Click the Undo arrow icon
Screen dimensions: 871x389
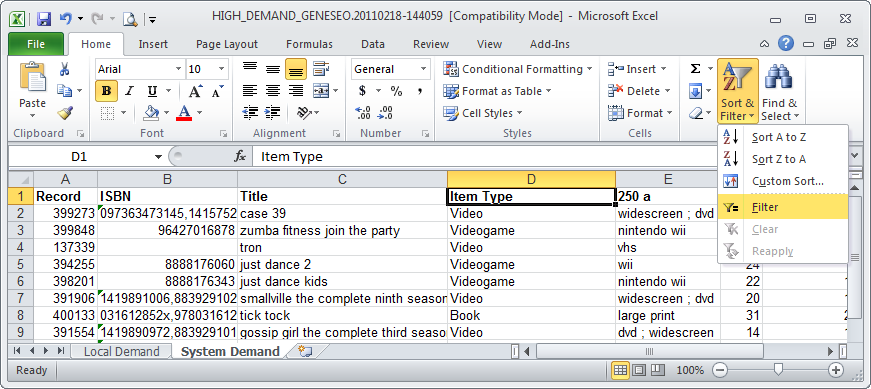(x=66, y=19)
